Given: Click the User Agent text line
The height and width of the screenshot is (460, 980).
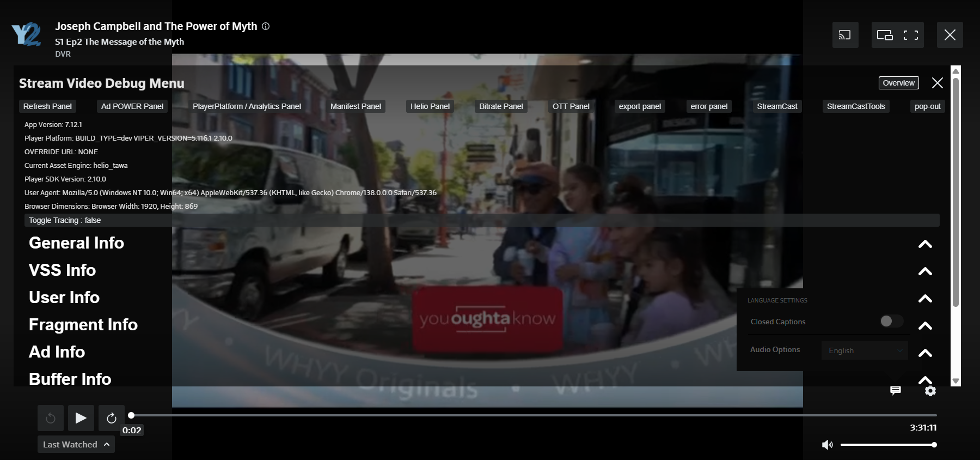Looking at the screenshot, I should tap(230, 193).
